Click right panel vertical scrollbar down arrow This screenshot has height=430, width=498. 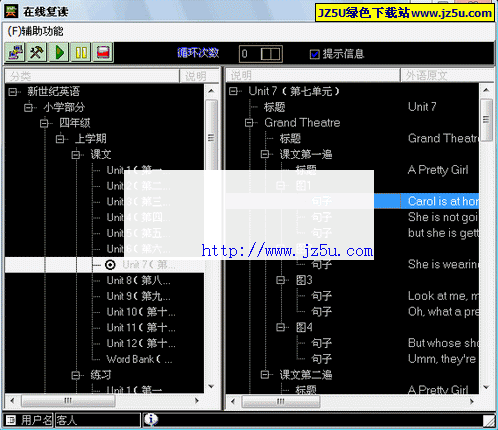tap(486, 387)
